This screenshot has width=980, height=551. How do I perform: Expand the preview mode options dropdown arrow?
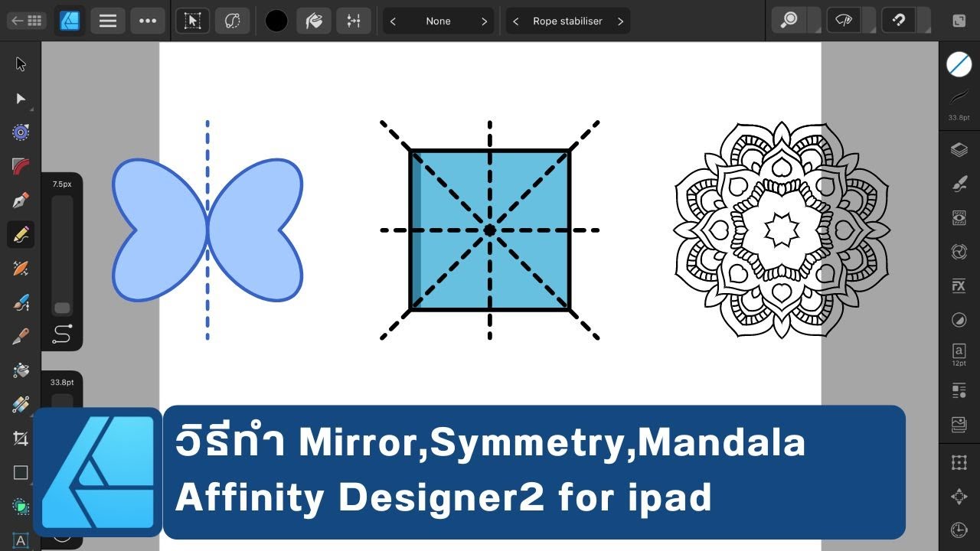[x=869, y=21]
